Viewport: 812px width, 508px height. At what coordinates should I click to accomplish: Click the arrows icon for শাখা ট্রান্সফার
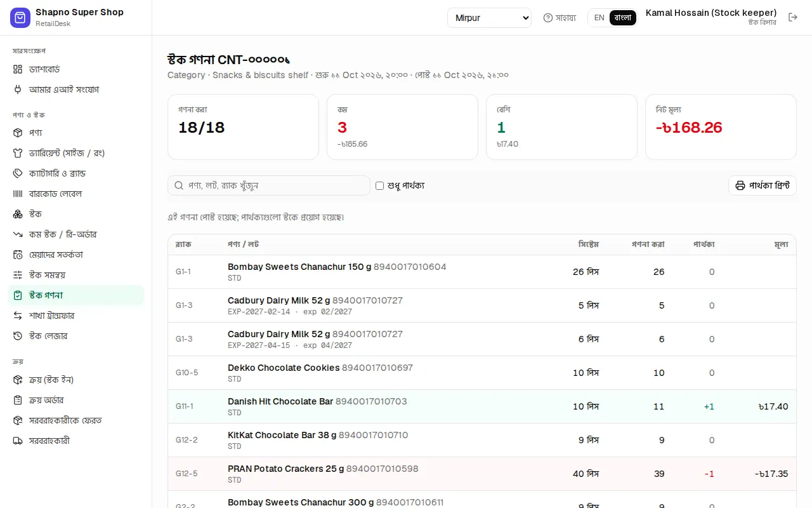(18, 316)
